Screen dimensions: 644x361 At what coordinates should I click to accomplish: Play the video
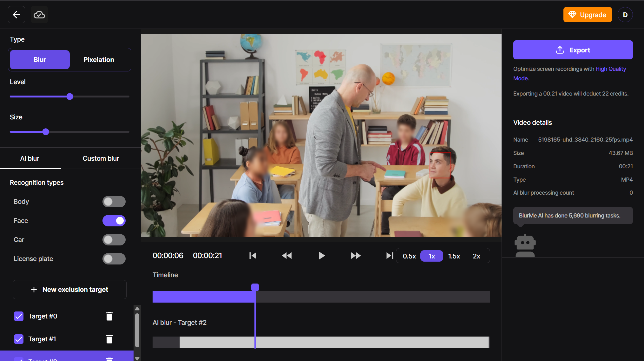(321, 256)
